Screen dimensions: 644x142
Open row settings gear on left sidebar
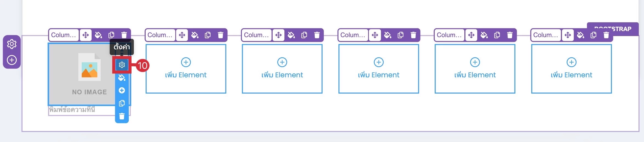[x=12, y=44]
